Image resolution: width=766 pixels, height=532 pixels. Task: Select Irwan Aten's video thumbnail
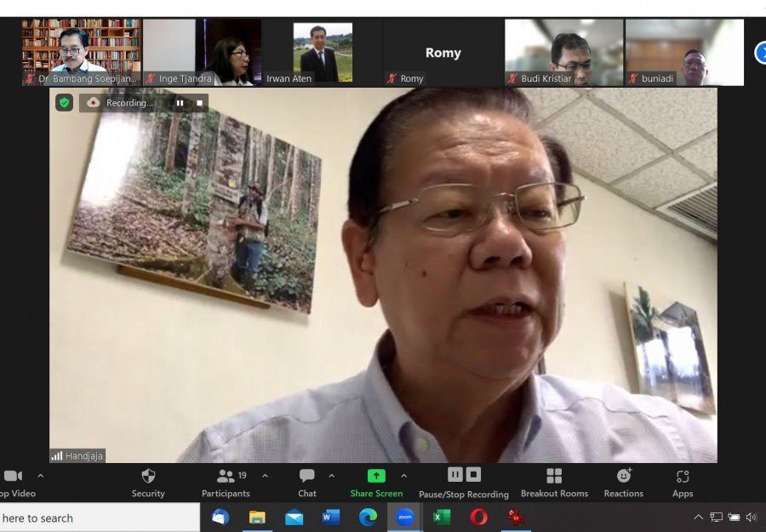(x=323, y=52)
